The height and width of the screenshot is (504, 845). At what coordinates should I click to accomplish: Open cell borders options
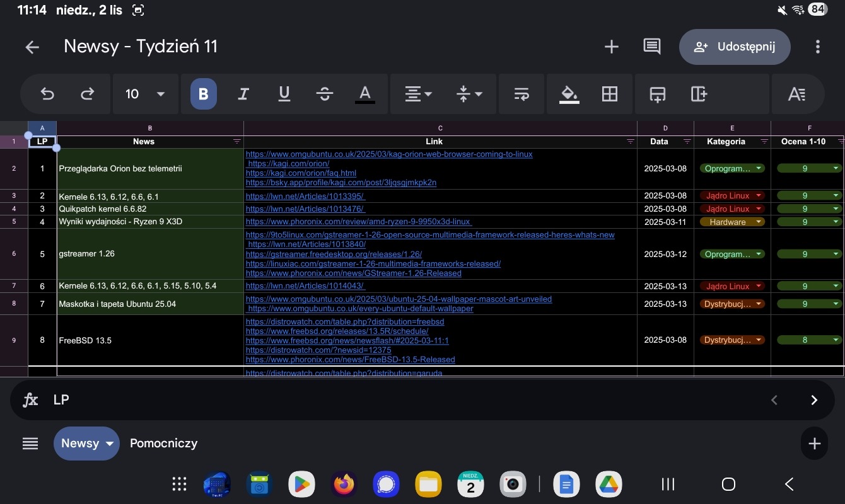[x=609, y=94]
